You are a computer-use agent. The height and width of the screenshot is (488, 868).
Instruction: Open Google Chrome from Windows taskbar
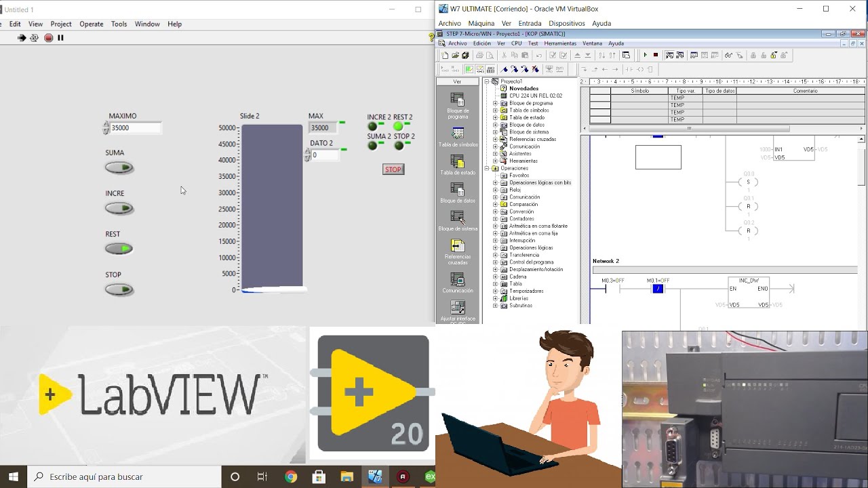[291, 476]
